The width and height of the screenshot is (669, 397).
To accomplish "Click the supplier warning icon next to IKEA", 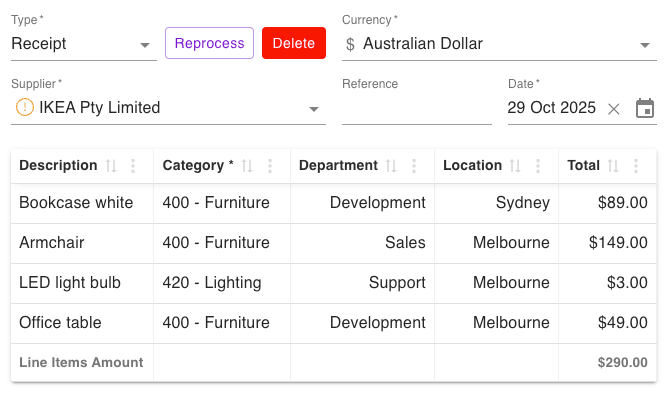I will point(25,107).
